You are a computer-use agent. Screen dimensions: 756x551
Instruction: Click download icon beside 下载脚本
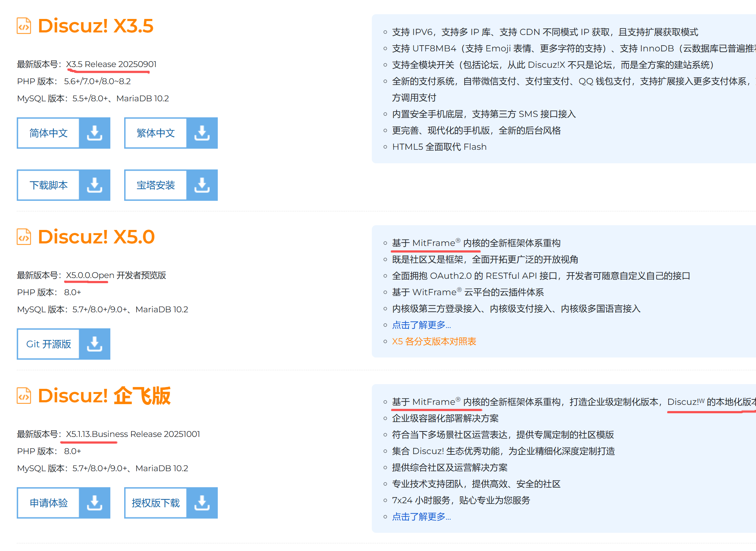[94, 185]
